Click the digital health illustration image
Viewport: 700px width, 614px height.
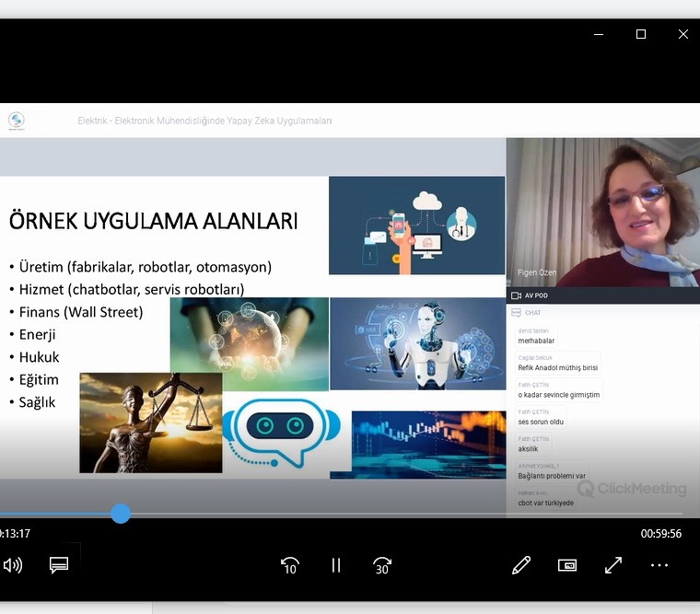click(x=417, y=226)
